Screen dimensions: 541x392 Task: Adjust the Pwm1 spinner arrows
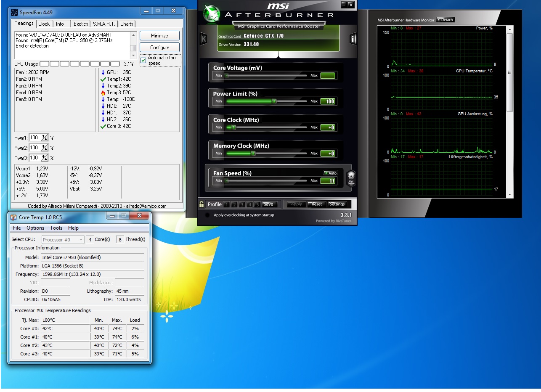pos(45,138)
